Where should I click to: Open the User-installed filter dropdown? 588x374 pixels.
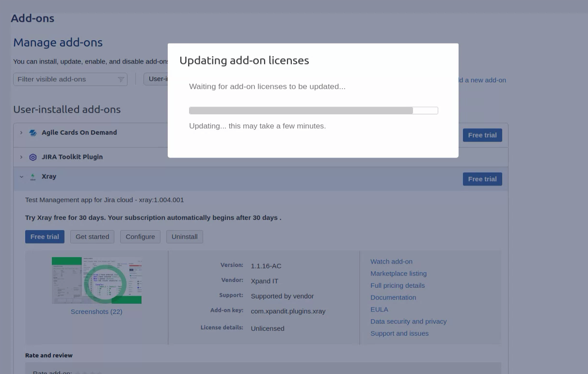click(156, 79)
